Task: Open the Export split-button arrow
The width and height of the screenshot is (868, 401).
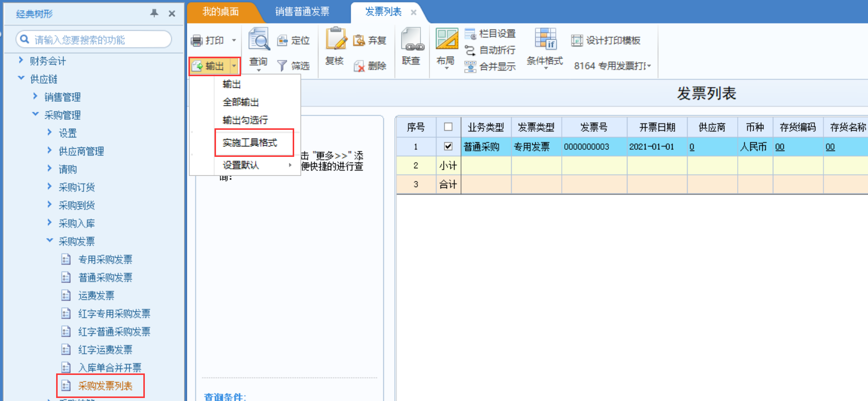Action: point(234,66)
